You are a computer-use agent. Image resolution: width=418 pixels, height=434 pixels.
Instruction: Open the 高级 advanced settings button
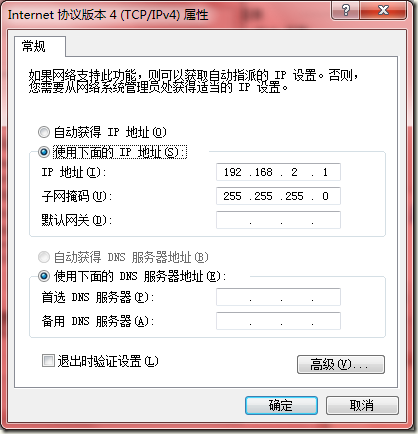pos(341,364)
